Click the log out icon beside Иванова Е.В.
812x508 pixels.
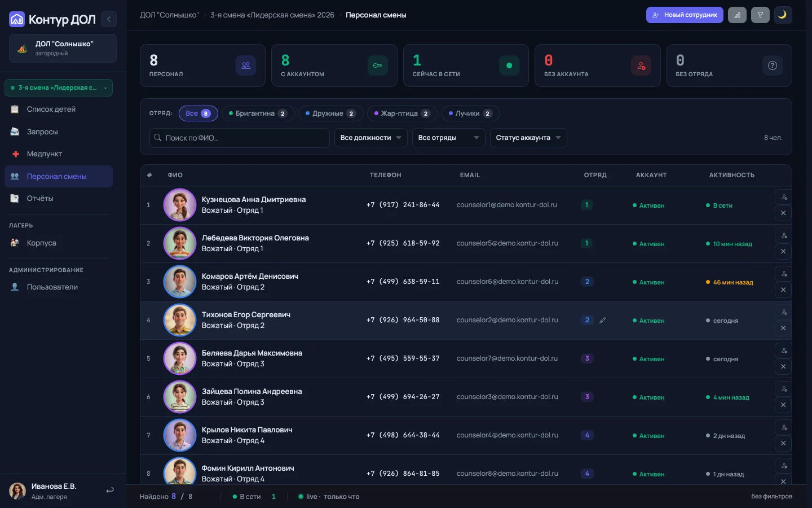click(110, 491)
